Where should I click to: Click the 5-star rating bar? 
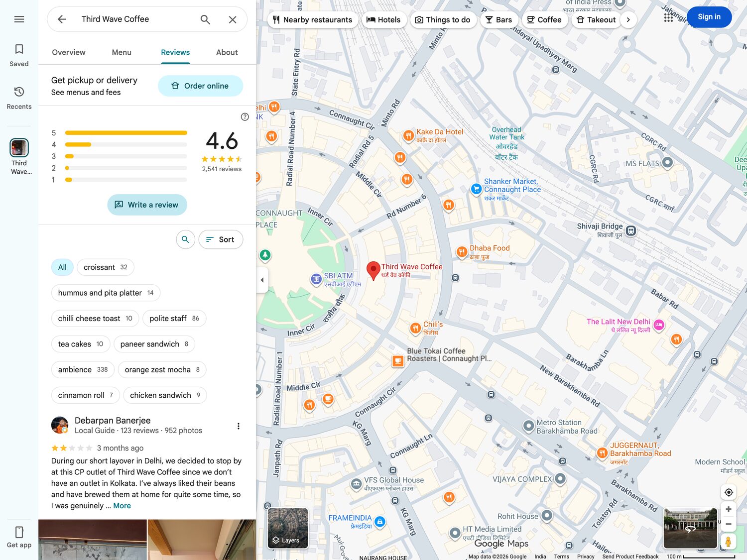pyautogui.click(x=126, y=133)
